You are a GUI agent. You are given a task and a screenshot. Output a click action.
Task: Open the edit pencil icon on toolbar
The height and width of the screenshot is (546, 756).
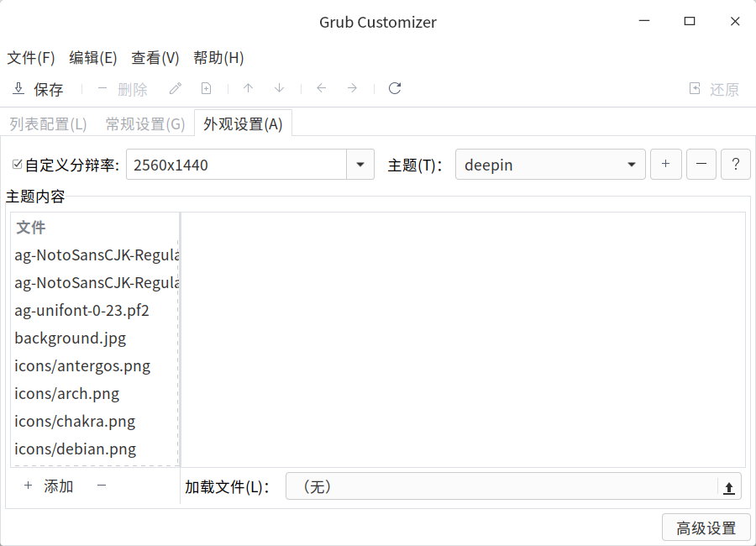[x=175, y=88]
